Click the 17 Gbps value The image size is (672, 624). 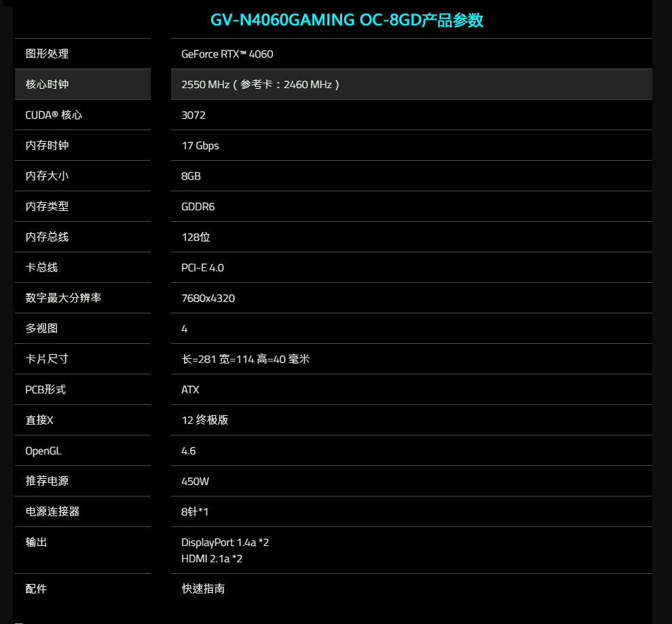200,146
